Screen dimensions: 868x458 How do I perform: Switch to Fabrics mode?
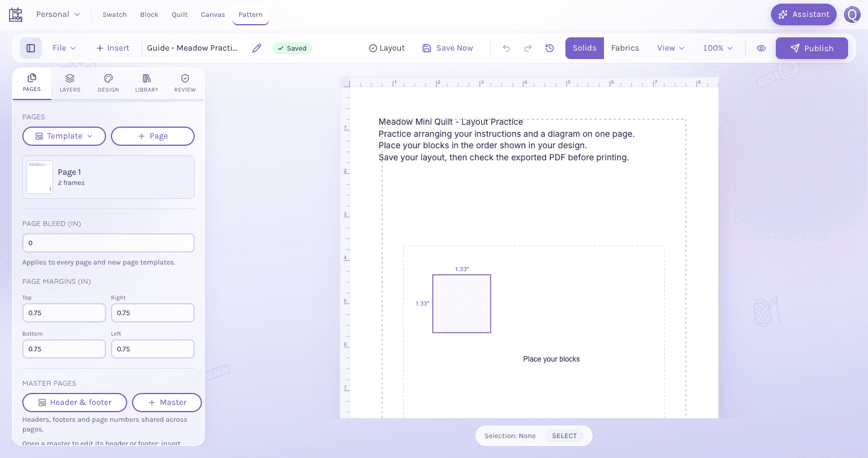pos(625,48)
